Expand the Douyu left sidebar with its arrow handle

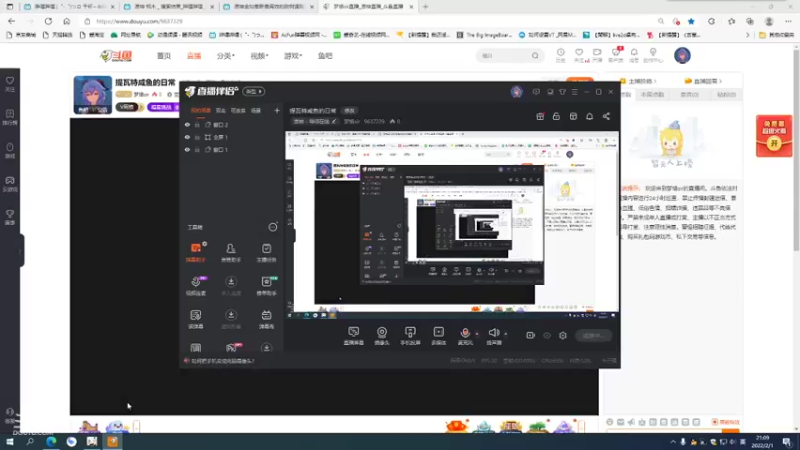pos(20,251)
